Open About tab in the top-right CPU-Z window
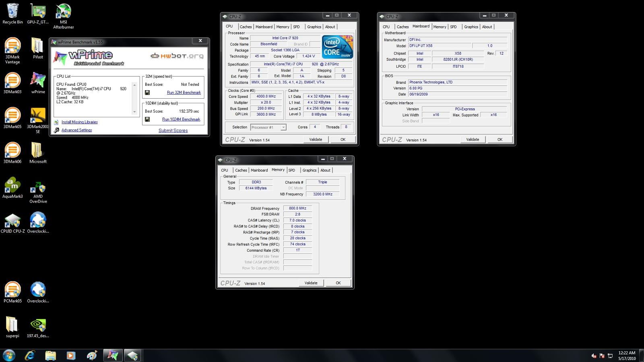 click(487, 27)
